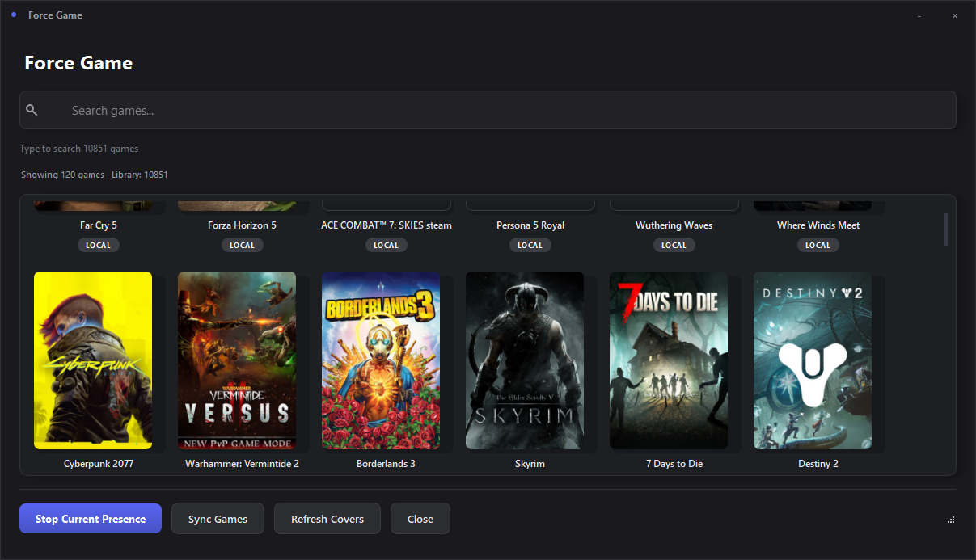Select the Borderlands 3 cover art
Screen dimensions: 976x560
(x=381, y=360)
